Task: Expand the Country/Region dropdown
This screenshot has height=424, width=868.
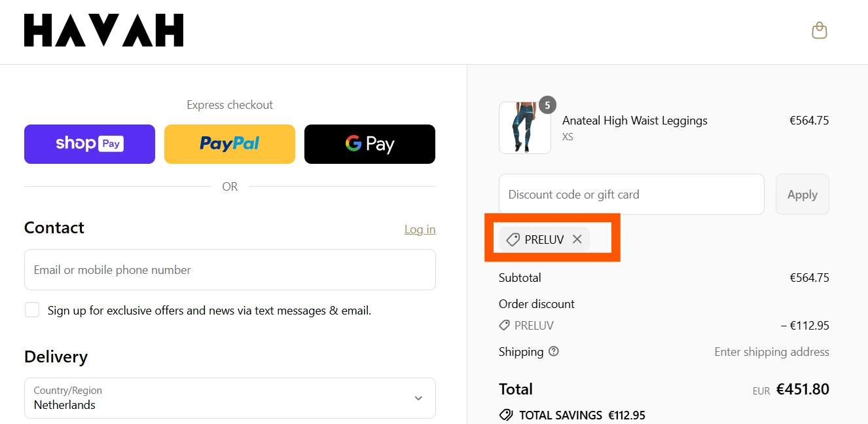Action: [230, 398]
